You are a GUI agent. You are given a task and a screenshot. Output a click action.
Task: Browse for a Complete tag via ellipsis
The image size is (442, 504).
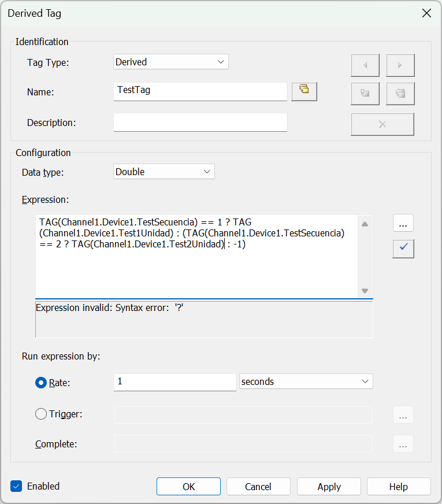[x=403, y=443]
